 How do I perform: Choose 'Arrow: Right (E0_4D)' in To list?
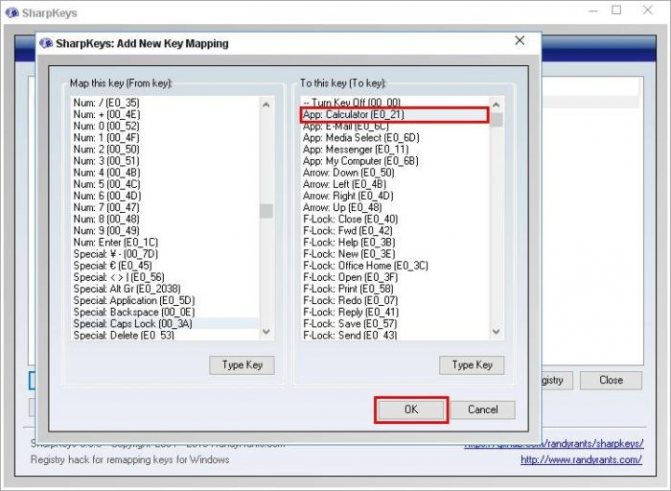pyautogui.click(x=395, y=196)
